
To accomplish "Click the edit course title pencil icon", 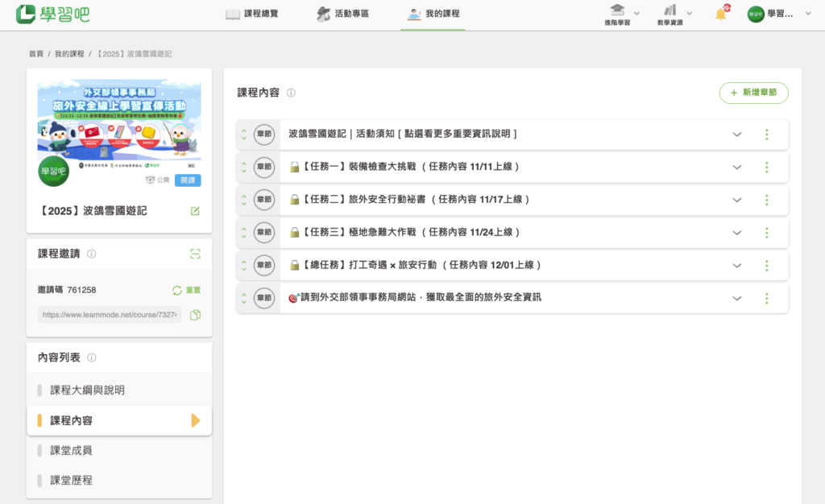I will pyautogui.click(x=195, y=211).
